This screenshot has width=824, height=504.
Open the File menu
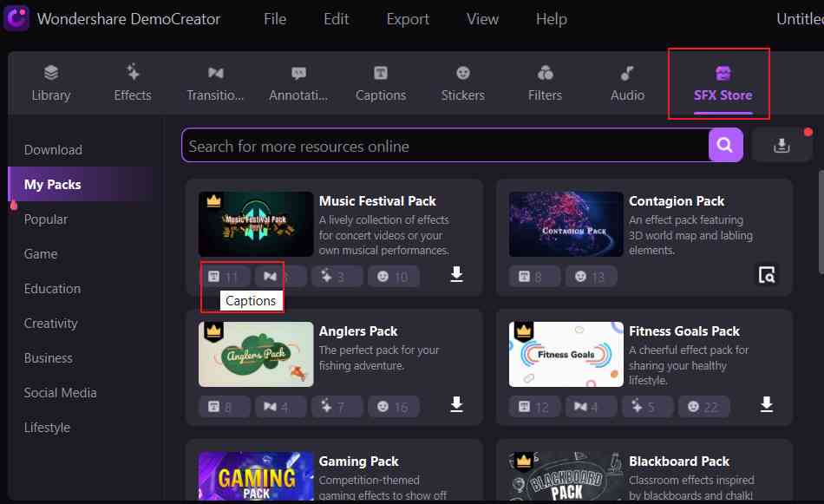click(x=275, y=19)
